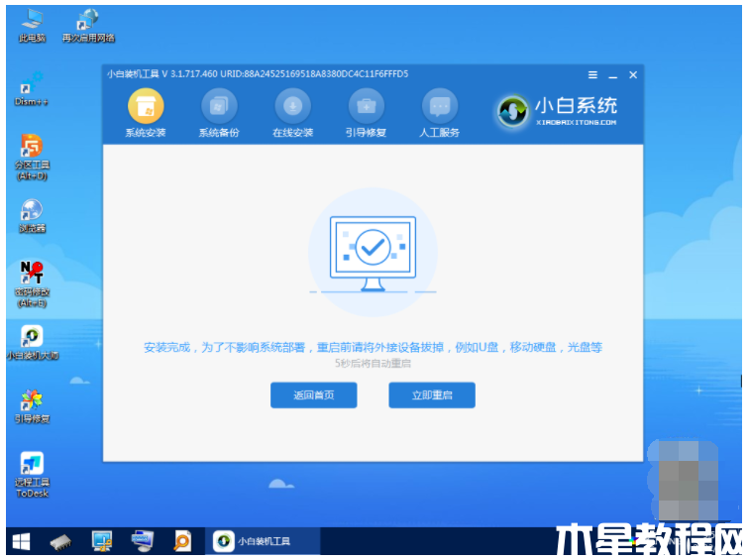
Task: Select 小白装机工具 taskbar window button
Action: [x=263, y=541]
